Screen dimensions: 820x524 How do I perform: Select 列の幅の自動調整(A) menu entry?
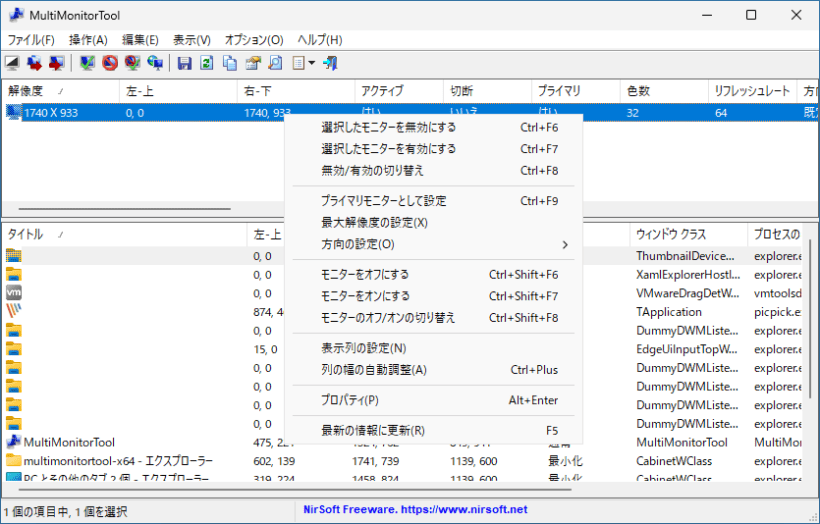433,370
